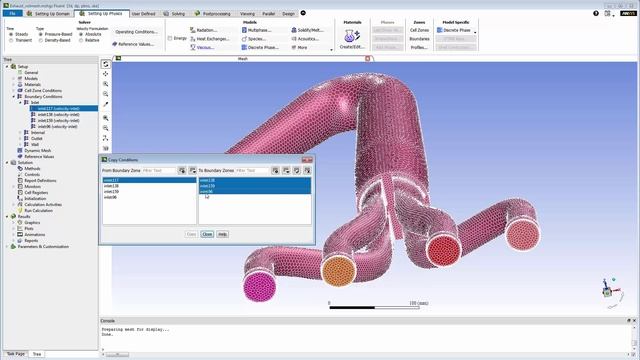Switch to the Task Page tab at bottom

tap(16, 354)
